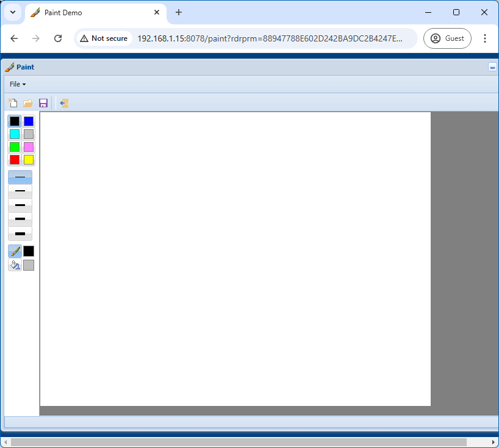Click on the white drawing canvas
This screenshot has width=499, height=448.
click(x=235, y=259)
